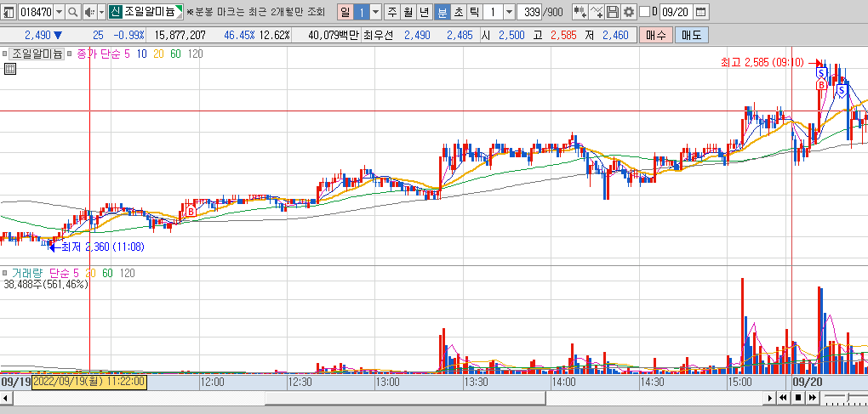This screenshot has height=414, width=868.
Task: Toggle the D checkbox beside date field
Action: (x=644, y=12)
